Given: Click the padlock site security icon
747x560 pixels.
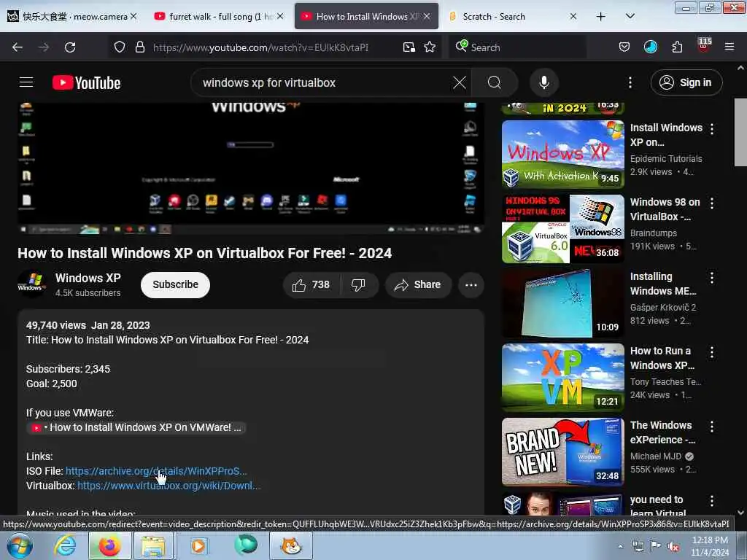Looking at the screenshot, I should click(x=139, y=47).
